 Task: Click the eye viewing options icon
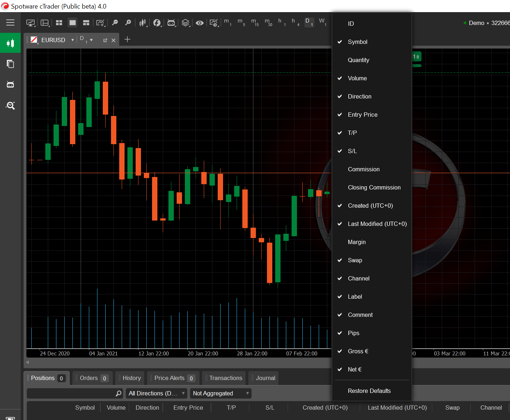[200, 23]
